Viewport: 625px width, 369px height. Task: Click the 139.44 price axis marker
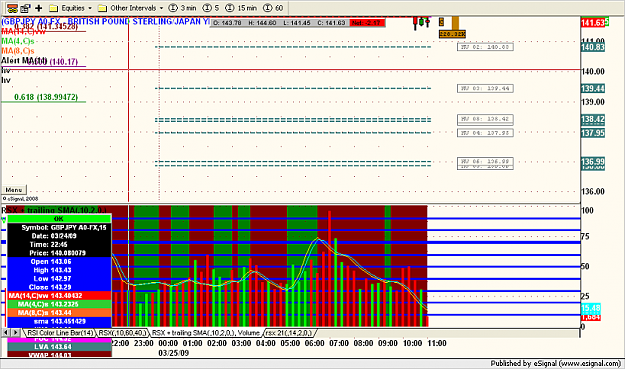(x=593, y=88)
